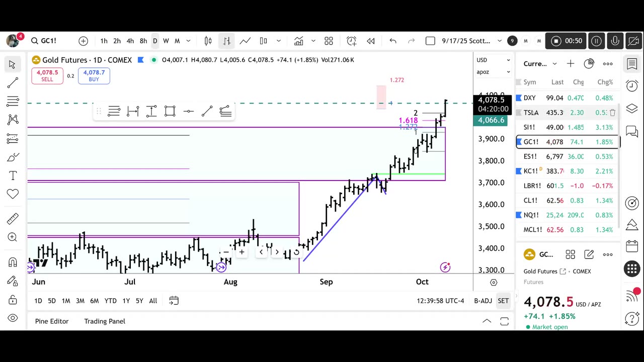644x362 pixels.
Task: Select the 4h timeframe
Action: [x=130, y=41]
